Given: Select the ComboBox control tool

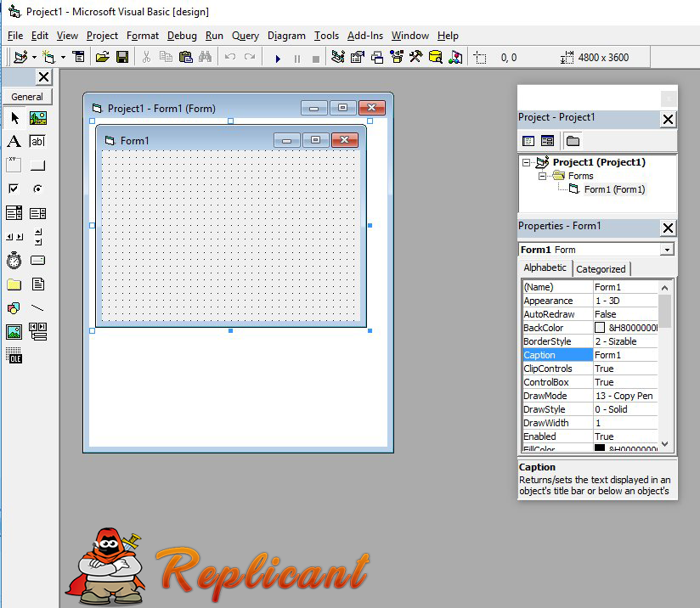Looking at the screenshot, I should (14, 213).
